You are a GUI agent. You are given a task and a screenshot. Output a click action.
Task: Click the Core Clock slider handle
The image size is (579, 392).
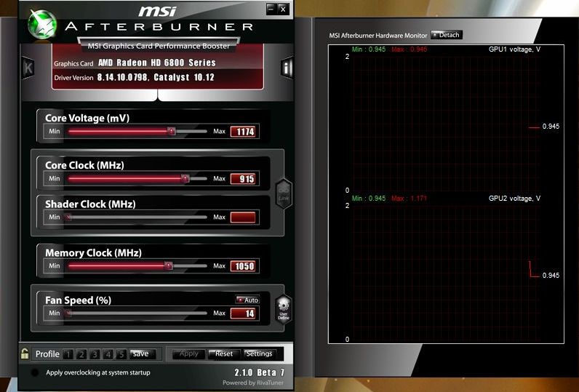185,178
